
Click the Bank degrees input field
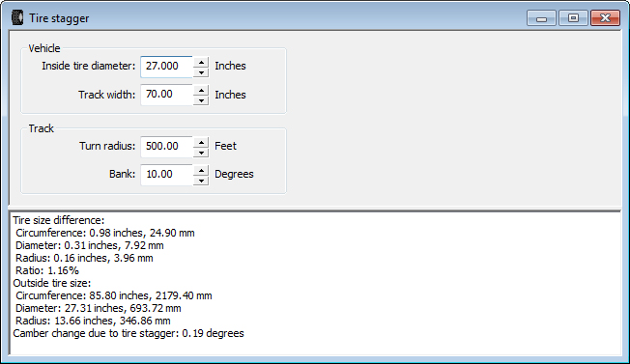click(167, 175)
